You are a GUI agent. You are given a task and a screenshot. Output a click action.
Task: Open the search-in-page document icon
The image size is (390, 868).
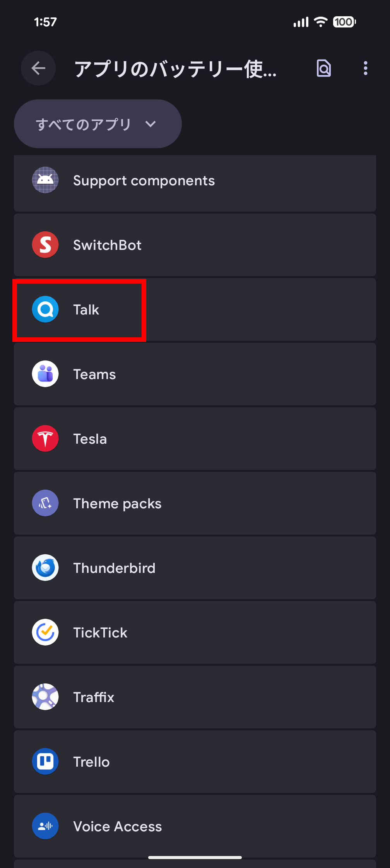point(323,68)
